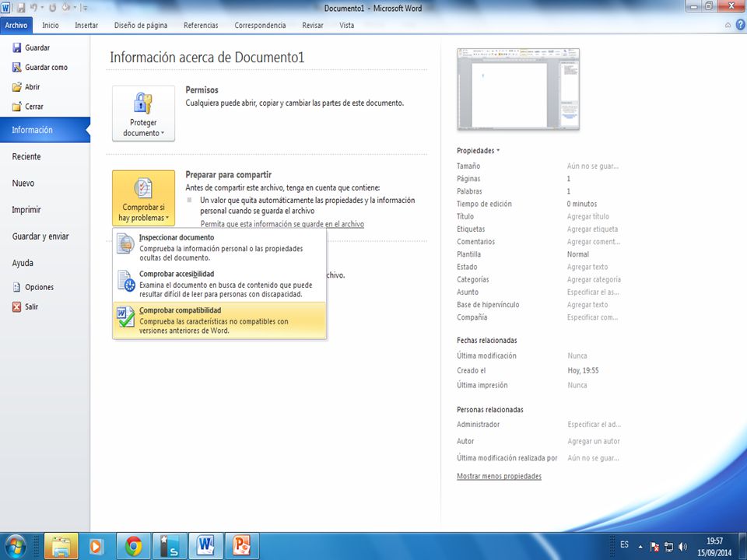Select Información in the sidebar

[x=45, y=130]
